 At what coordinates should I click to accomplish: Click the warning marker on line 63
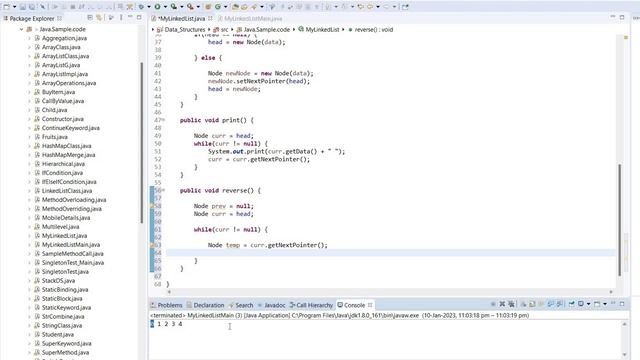[x=152, y=245]
